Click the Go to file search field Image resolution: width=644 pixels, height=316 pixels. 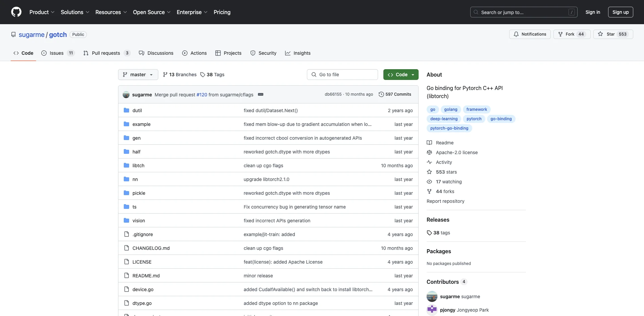tap(342, 75)
